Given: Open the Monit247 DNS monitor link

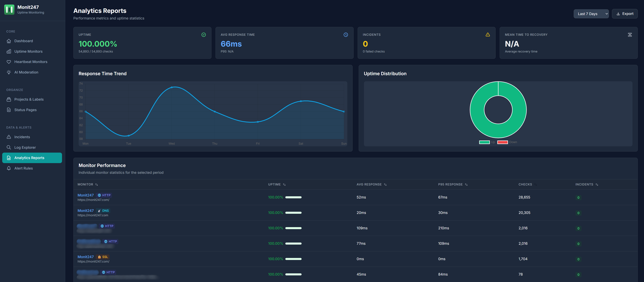Looking at the screenshot, I should [x=86, y=211].
